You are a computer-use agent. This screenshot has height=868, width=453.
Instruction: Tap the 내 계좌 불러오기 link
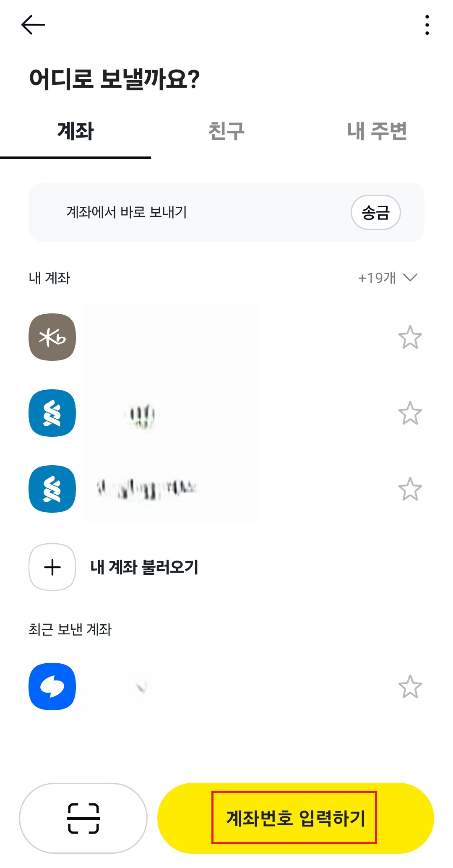(144, 567)
